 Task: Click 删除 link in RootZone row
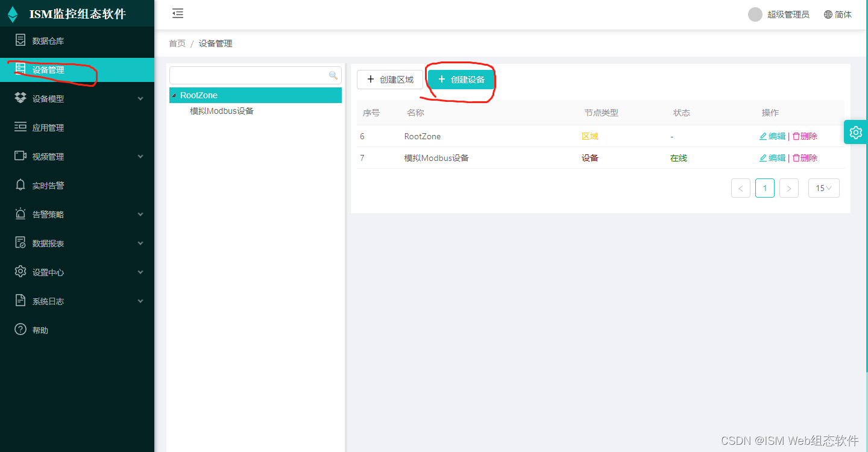[809, 136]
